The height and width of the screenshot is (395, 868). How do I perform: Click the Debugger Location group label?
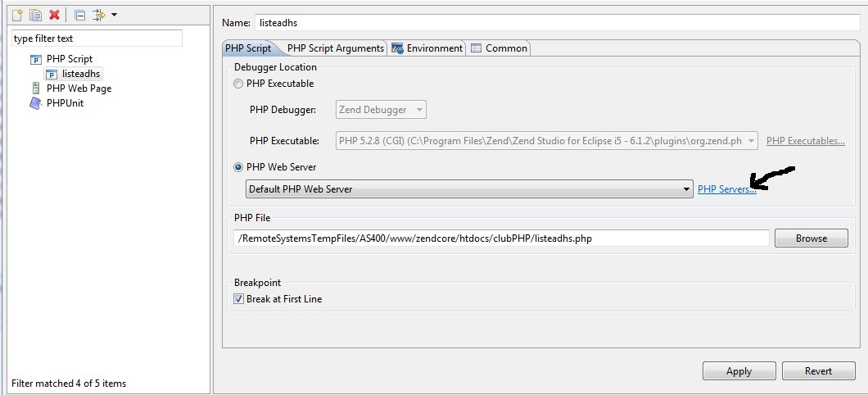pyautogui.click(x=275, y=67)
